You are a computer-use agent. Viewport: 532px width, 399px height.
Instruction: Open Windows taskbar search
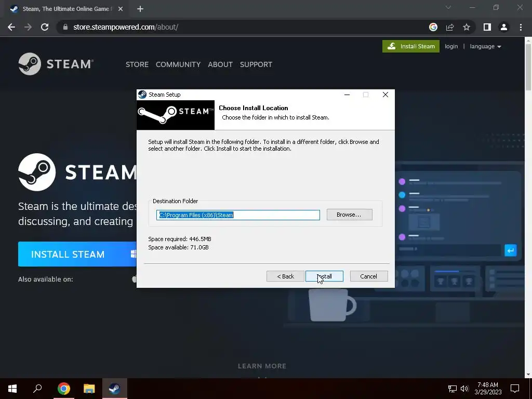(x=37, y=389)
